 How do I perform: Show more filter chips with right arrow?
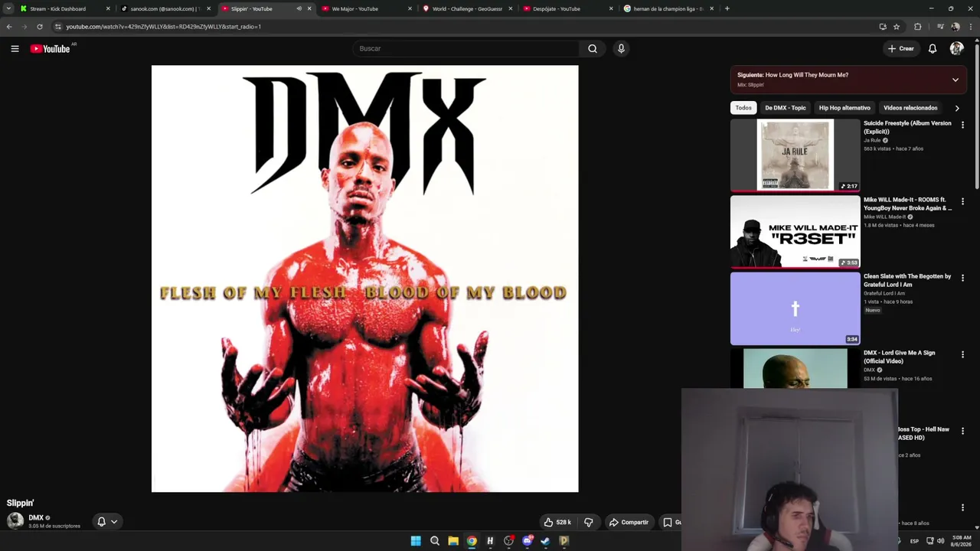click(957, 108)
